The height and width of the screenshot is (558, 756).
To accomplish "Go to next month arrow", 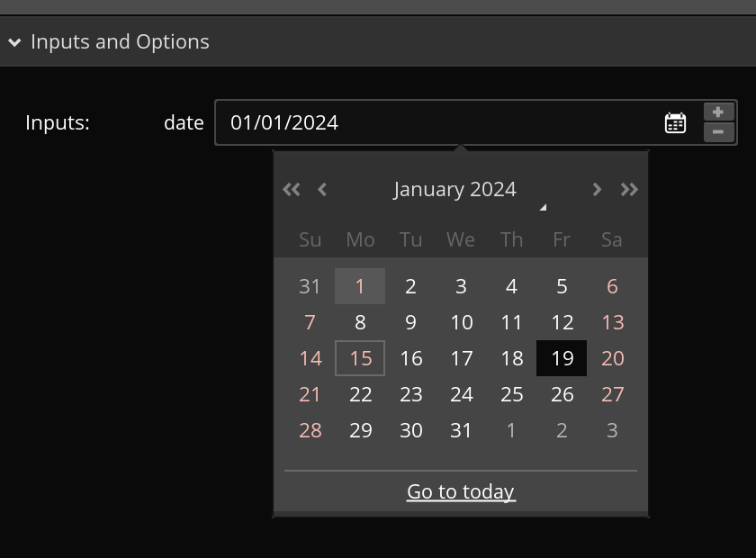I will [597, 189].
